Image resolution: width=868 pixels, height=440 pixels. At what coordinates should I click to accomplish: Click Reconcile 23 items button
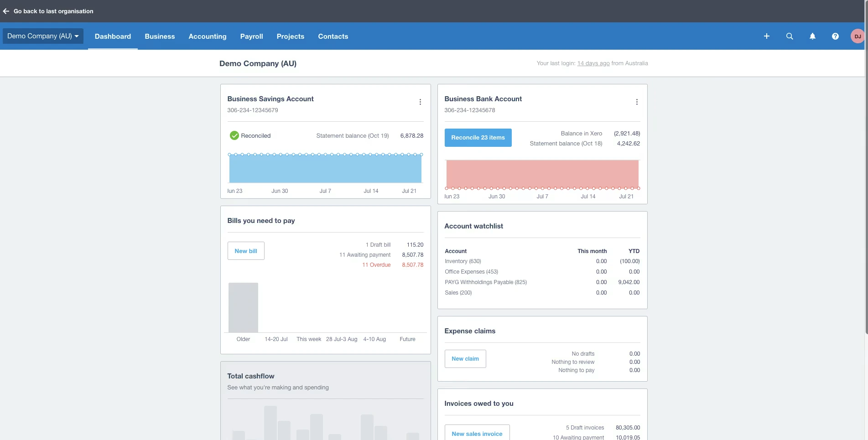[478, 137]
